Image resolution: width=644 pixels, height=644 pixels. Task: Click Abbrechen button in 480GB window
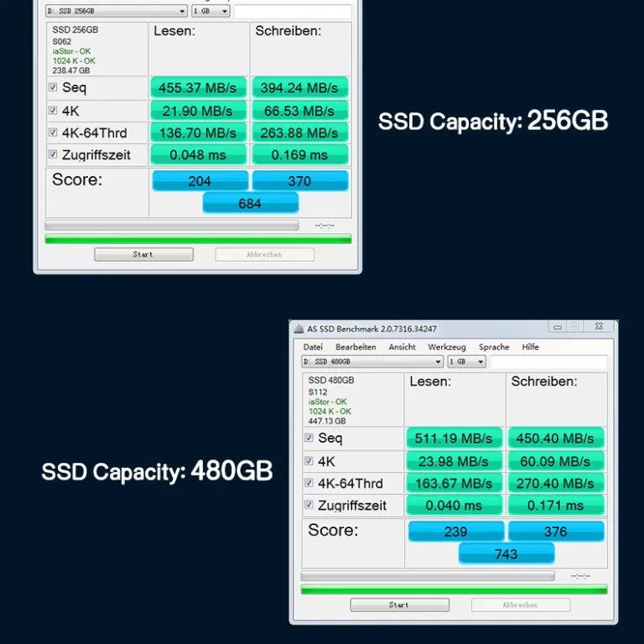(x=521, y=605)
